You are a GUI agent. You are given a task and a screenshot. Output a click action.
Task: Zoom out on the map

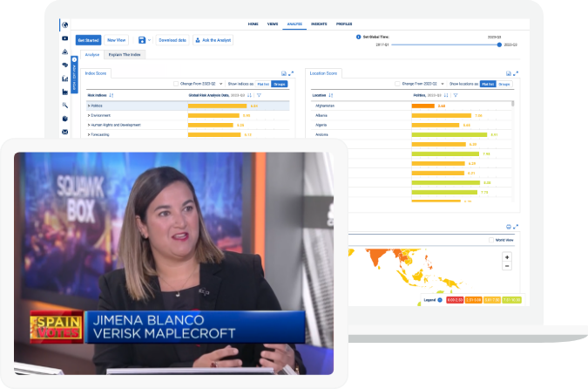[507, 266]
